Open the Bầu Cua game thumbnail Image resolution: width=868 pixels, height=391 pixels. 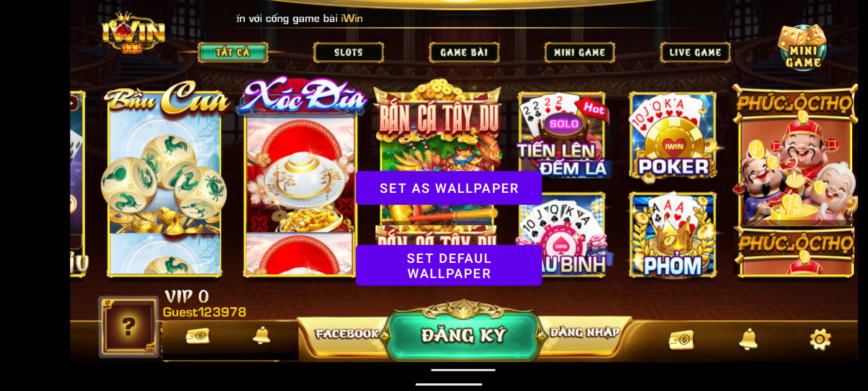[x=165, y=179]
